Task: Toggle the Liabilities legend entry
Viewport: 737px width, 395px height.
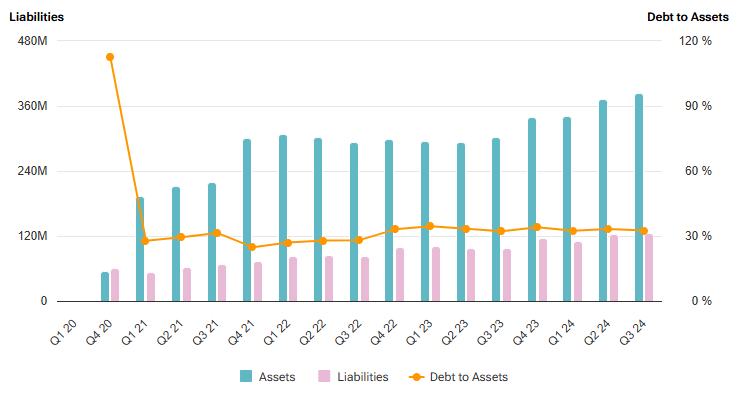Action: point(353,377)
